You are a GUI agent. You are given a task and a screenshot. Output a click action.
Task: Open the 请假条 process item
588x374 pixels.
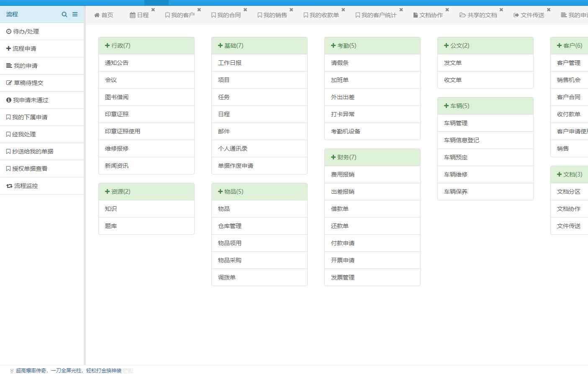372,63
